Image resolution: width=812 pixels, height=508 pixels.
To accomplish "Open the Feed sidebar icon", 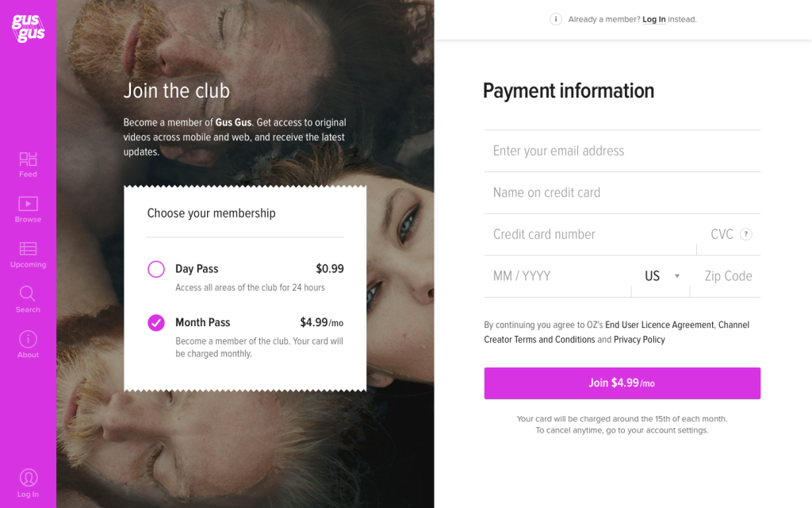I will (29, 160).
